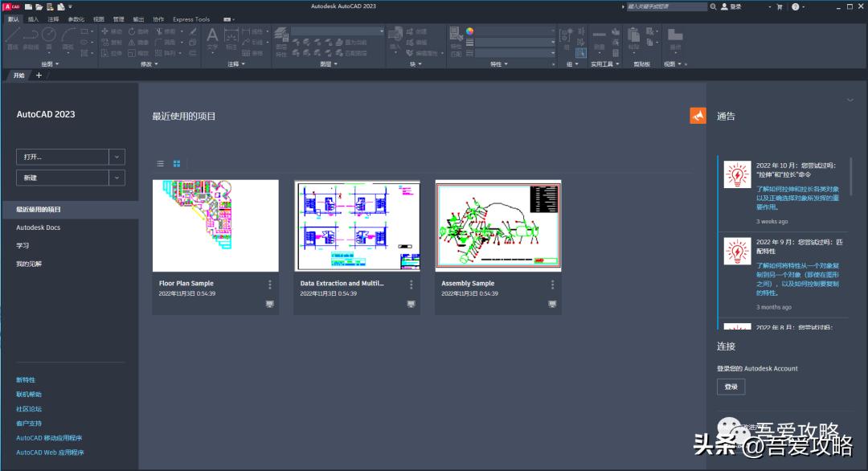Open the 插入 (Insert) ribbon tab
Viewport: 868px width, 471px height.
click(33, 19)
